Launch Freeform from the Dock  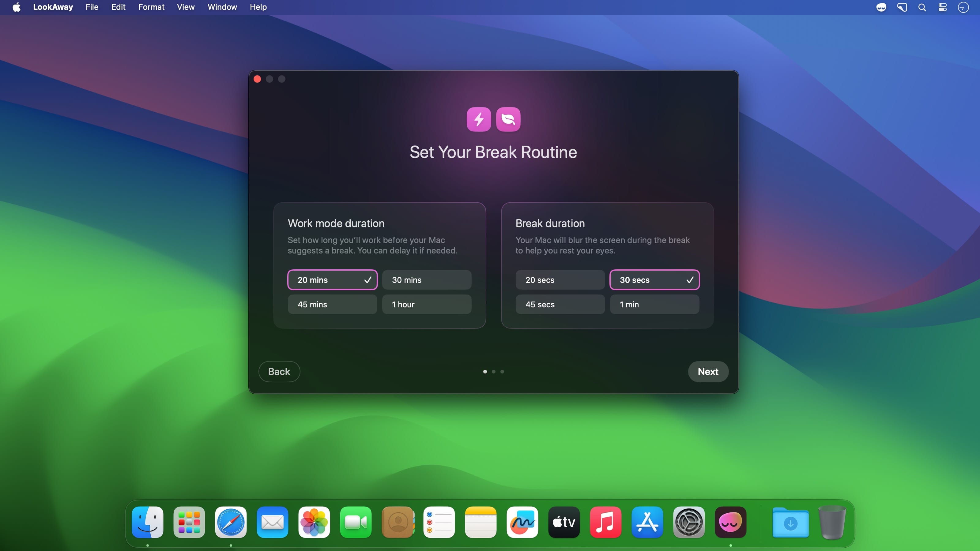pyautogui.click(x=522, y=522)
